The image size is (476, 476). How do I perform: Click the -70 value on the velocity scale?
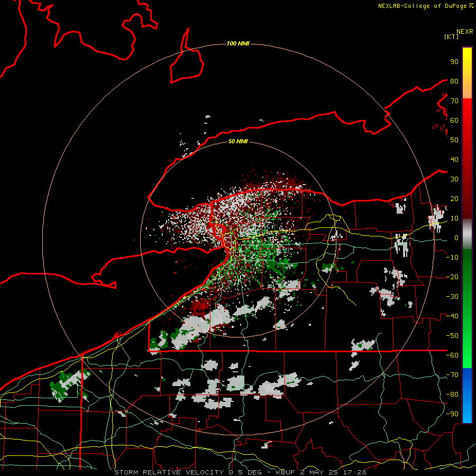pos(452,375)
